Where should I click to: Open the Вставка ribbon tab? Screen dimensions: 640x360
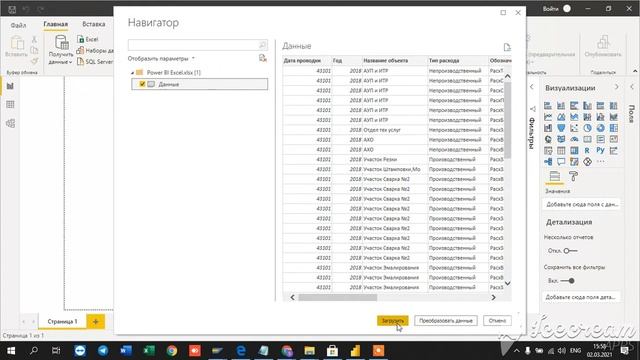[x=93, y=24]
